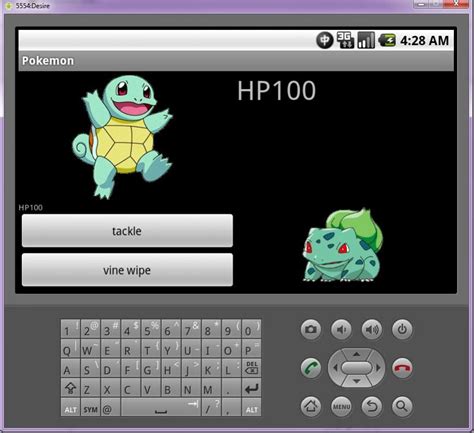
Task: Click the right ALT key
Action: [x=251, y=407]
